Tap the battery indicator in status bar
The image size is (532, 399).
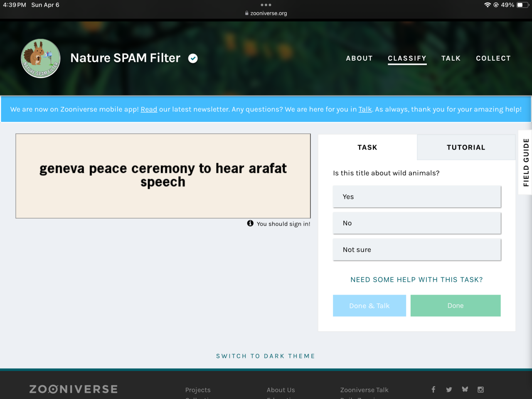click(522, 5)
